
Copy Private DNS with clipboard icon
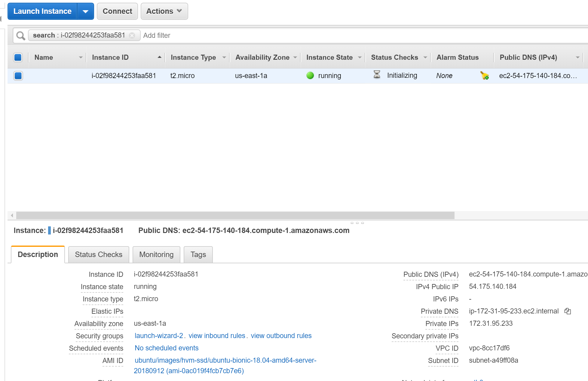click(x=567, y=311)
